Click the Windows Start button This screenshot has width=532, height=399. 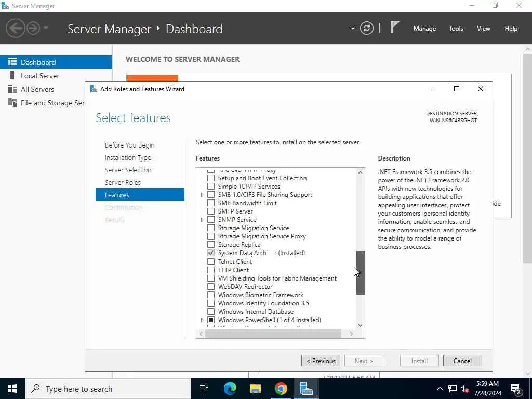click(12, 389)
